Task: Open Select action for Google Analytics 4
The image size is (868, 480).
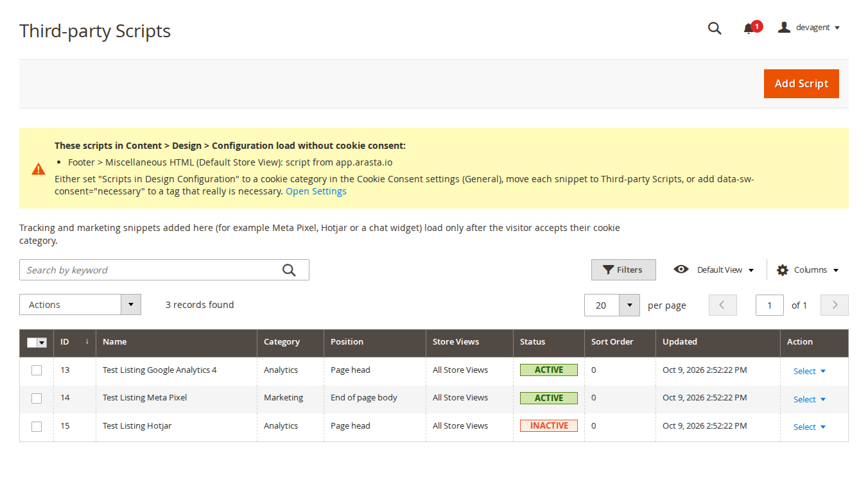Action: [809, 371]
